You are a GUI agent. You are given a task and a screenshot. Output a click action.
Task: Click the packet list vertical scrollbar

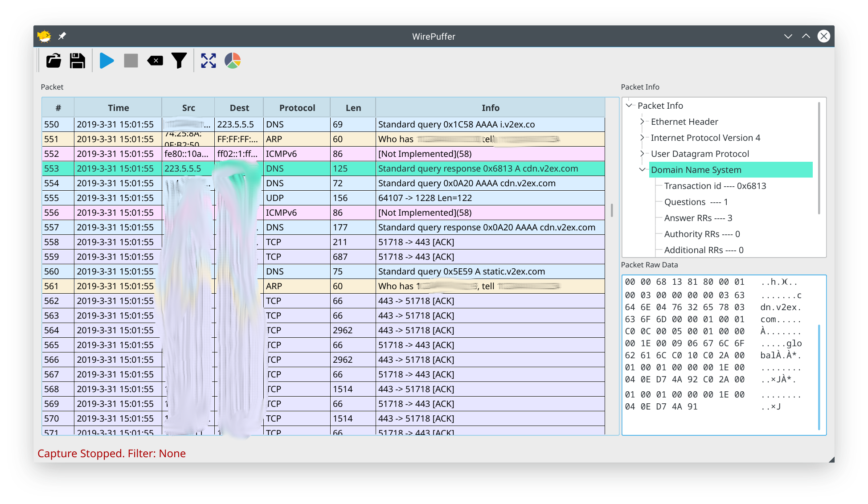(612, 210)
